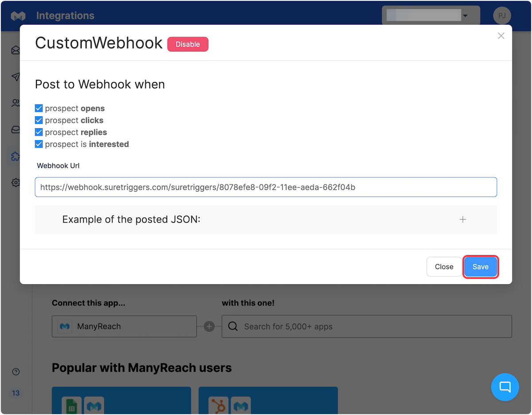This screenshot has width=532, height=415.
Task: Open the envelope icon in sidebar
Action: [x=16, y=50]
